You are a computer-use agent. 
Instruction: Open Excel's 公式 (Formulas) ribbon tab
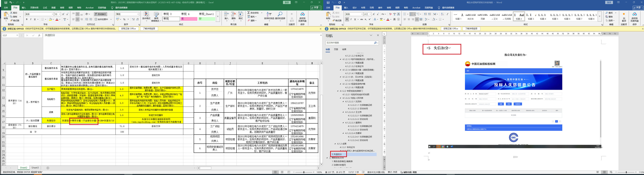click(45, 8)
